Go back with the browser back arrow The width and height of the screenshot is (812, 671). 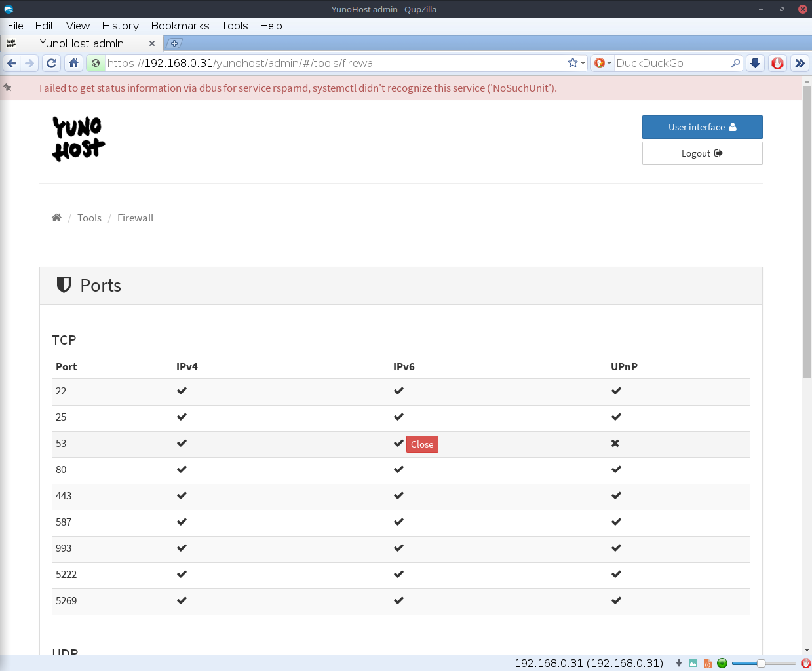(12, 63)
